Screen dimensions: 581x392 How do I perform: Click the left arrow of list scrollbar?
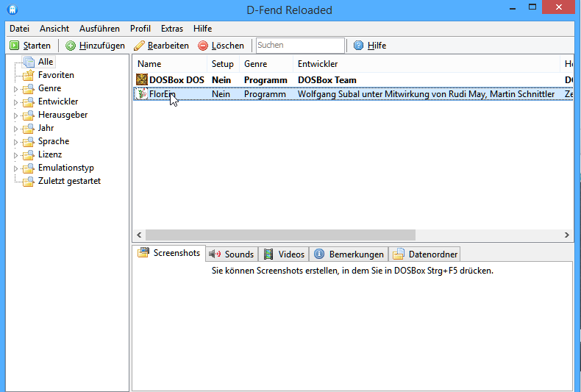tap(139, 235)
